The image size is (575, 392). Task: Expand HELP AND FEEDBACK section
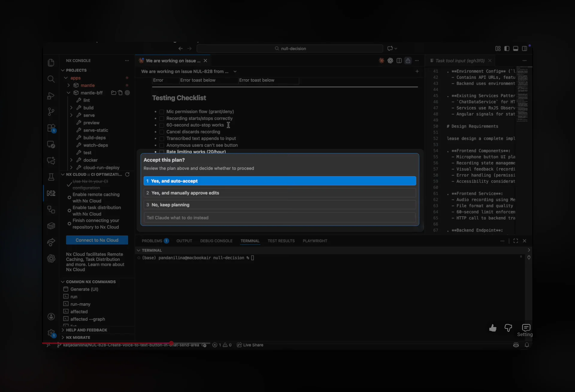point(63,330)
